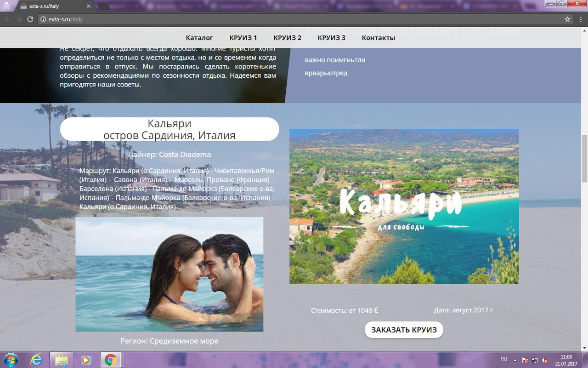Image resolution: width=588 pixels, height=368 pixels.
Task: Click the scrollbar down arrow
Action: pyautogui.click(x=584, y=348)
